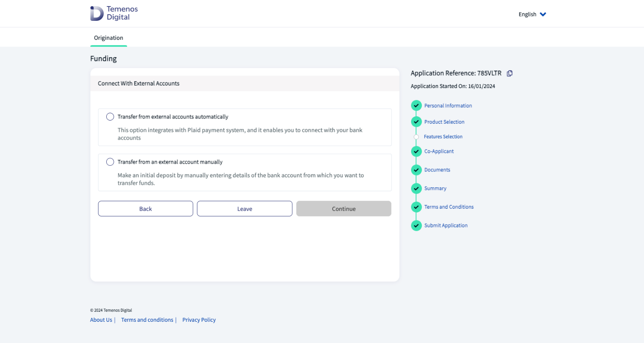
Task: Click Co-Applicant step checkmark icon
Action: [x=416, y=151]
